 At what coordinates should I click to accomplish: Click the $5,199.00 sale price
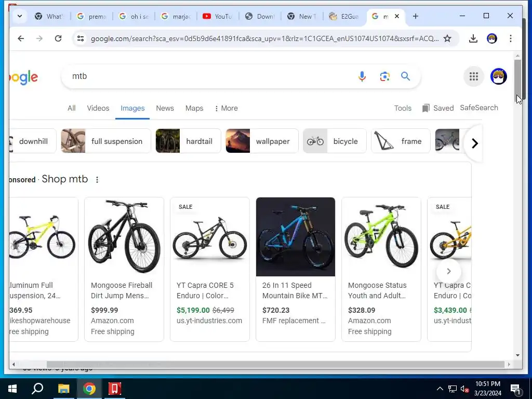click(x=193, y=310)
